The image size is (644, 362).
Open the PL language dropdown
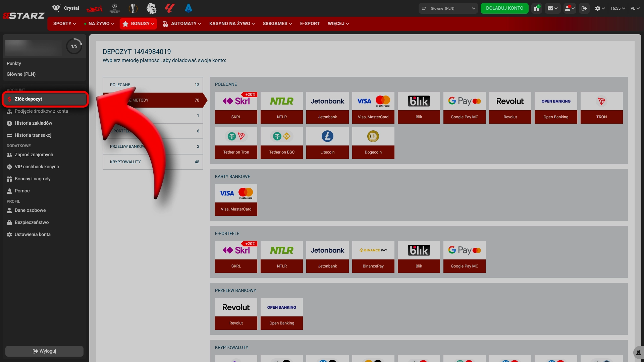(635, 8)
